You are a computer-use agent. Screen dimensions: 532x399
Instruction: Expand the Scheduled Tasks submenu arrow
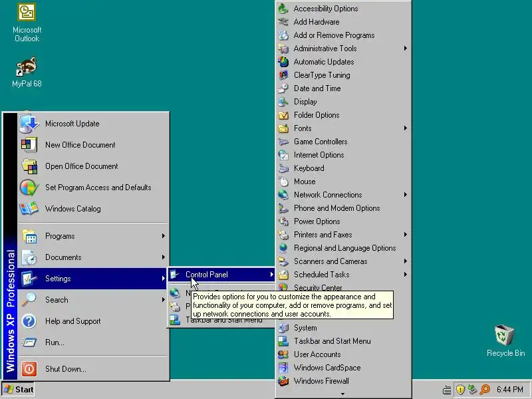[406, 274]
